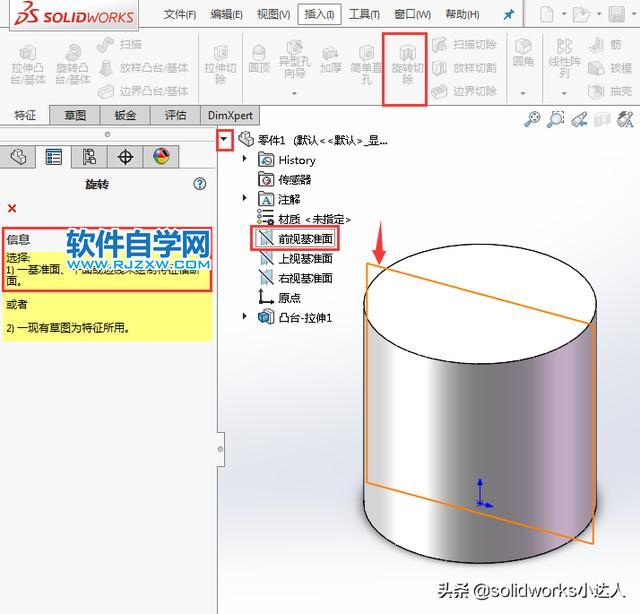Open the DisplayManager color ball tab
The height and width of the screenshot is (614, 640).
(161, 157)
